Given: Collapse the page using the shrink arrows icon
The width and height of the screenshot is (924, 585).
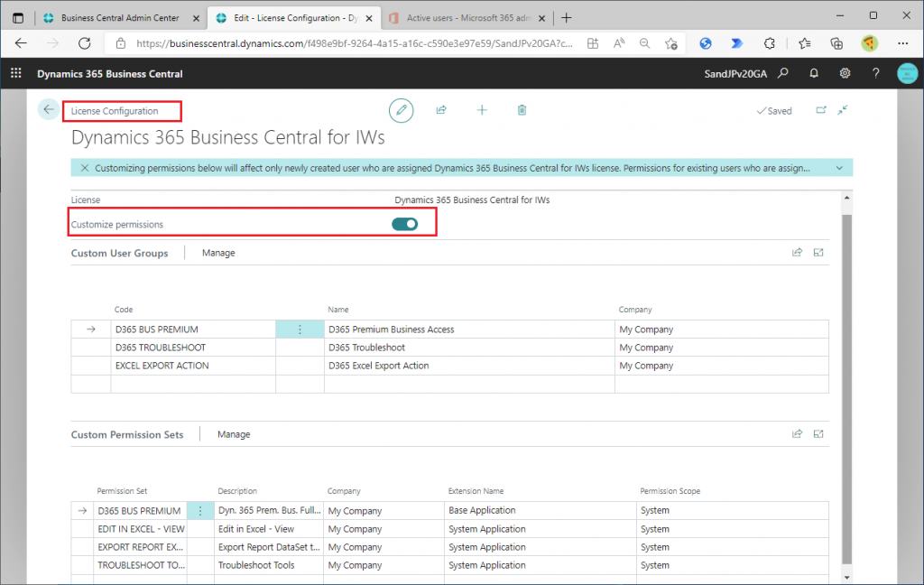Looking at the screenshot, I should point(843,110).
